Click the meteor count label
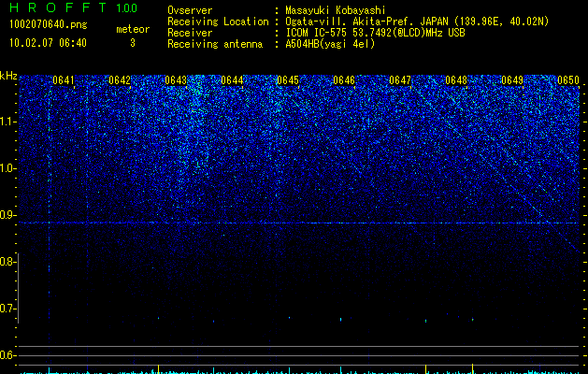This screenshot has width=588, height=374. click(x=133, y=29)
